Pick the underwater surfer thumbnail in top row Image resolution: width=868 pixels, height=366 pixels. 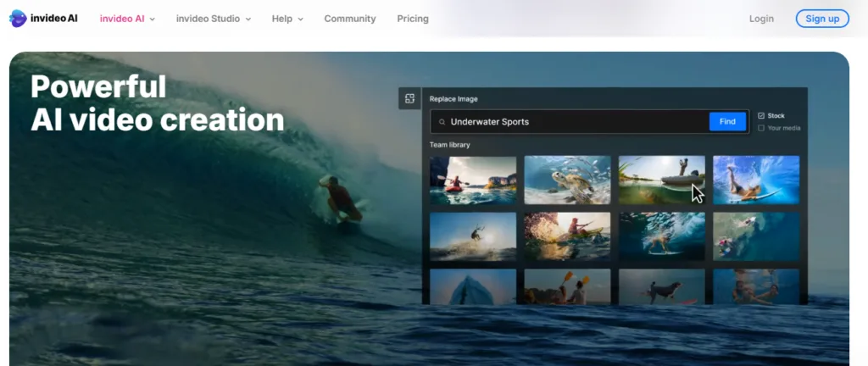(755, 180)
